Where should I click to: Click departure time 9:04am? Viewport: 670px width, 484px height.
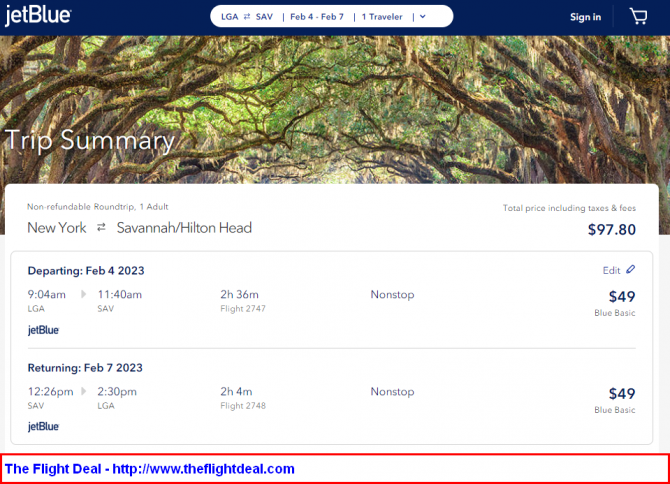[47, 295]
